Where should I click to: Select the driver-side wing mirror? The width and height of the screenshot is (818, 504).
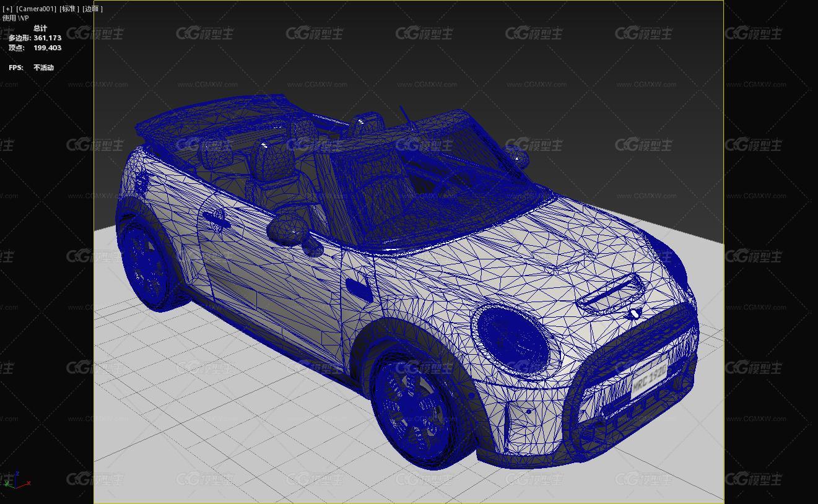point(288,229)
